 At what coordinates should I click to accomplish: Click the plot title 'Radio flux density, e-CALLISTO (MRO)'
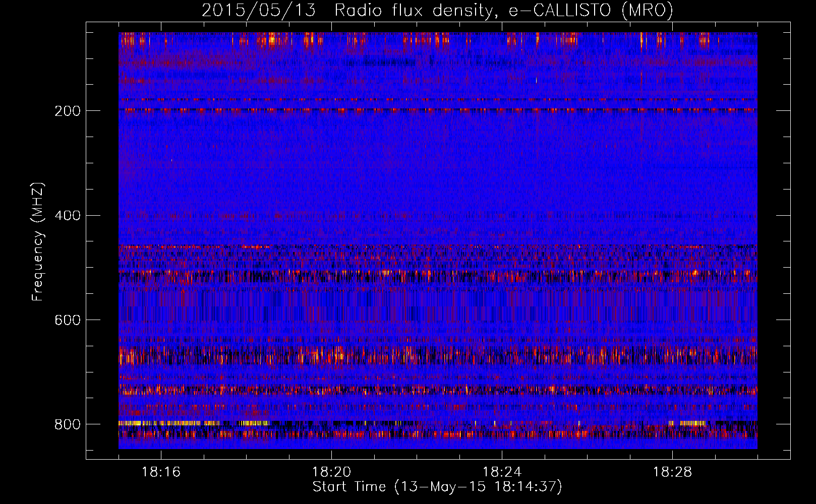point(504,10)
